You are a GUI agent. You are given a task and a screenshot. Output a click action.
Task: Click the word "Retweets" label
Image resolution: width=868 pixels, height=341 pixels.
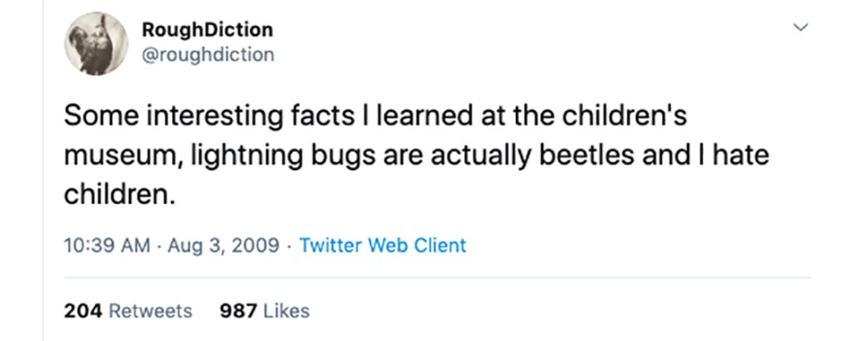(x=150, y=311)
